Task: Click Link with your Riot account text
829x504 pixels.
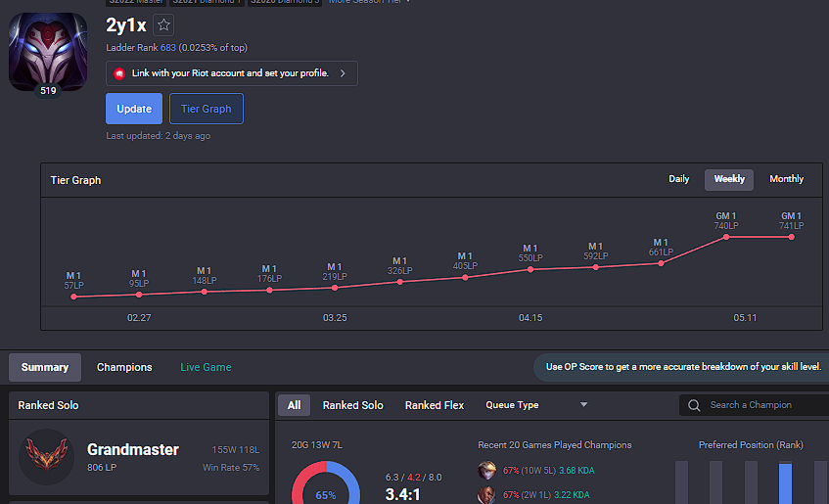Action: 230,73
